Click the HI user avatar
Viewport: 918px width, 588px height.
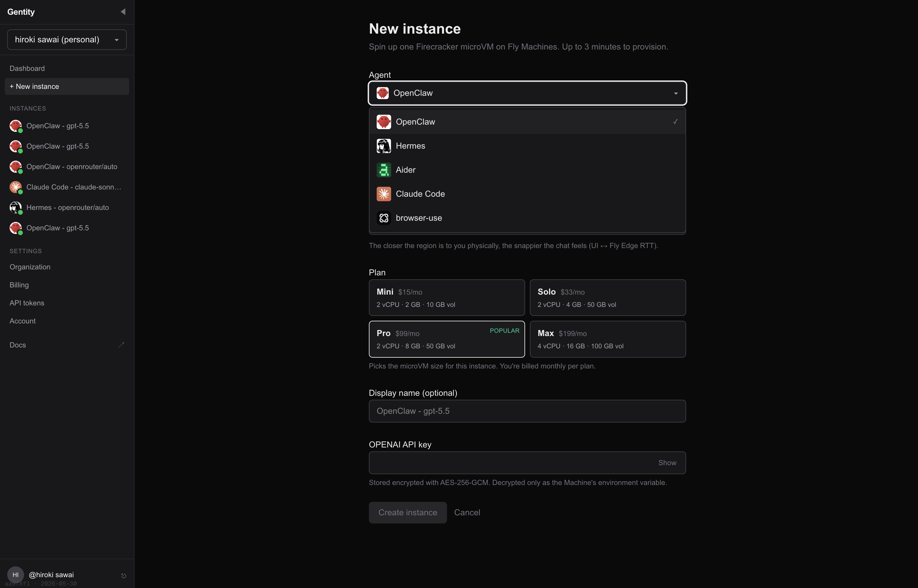(x=16, y=575)
